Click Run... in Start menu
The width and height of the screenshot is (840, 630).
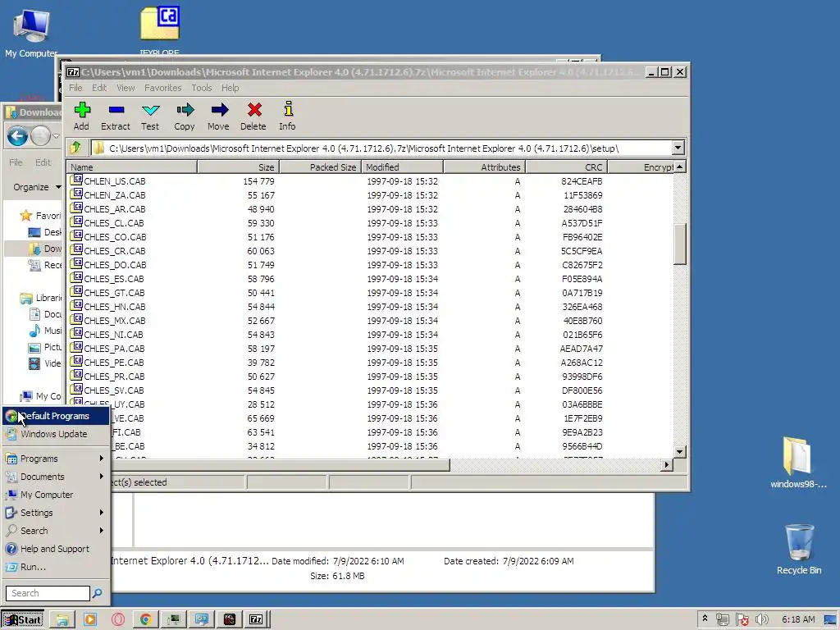tap(56, 567)
